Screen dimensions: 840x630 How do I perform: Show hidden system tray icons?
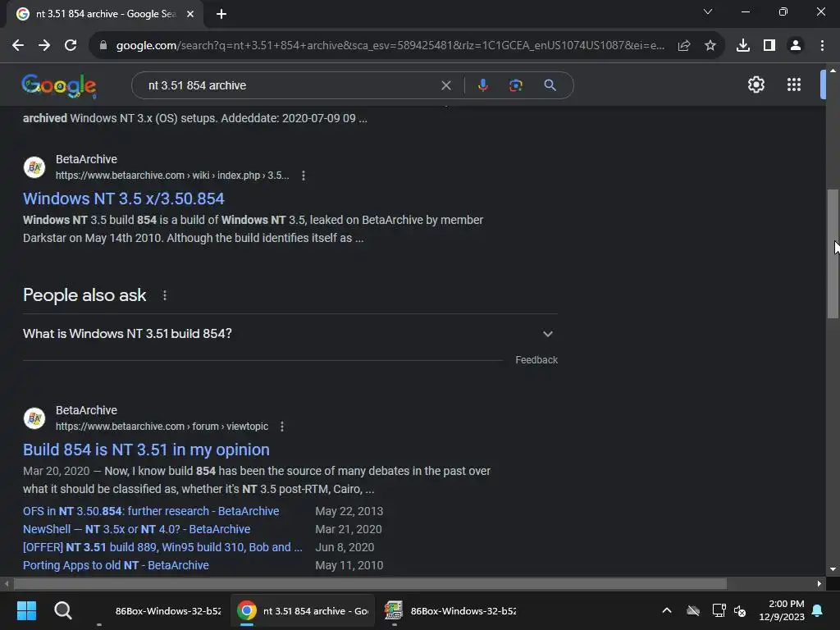click(x=667, y=610)
